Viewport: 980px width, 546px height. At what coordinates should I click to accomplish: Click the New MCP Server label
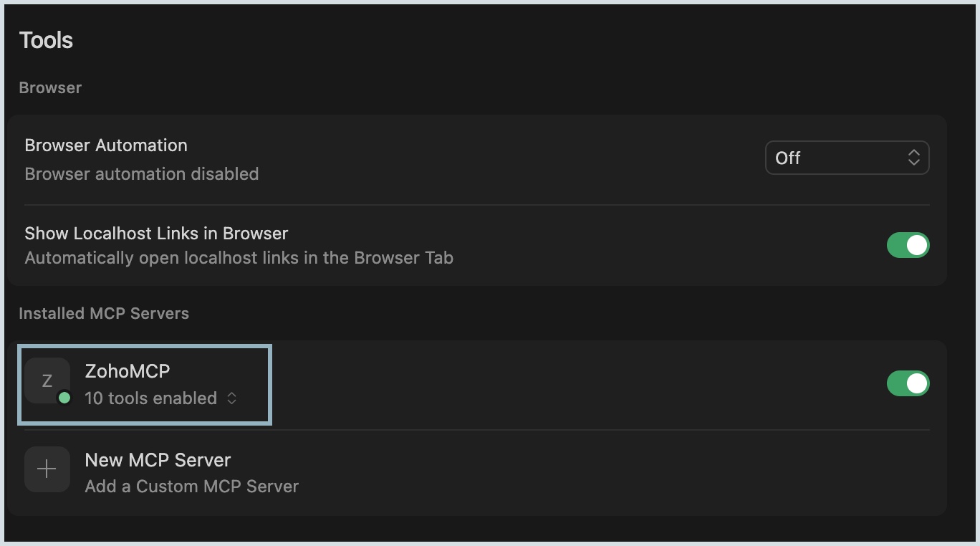click(x=158, y=460)
